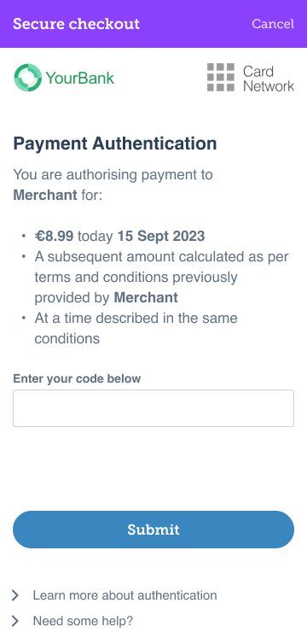The height and width of the screenshot is (644, 307).
Task: Focus the authentication code input field
Action: pyautogui.click(x=153, y=408)
